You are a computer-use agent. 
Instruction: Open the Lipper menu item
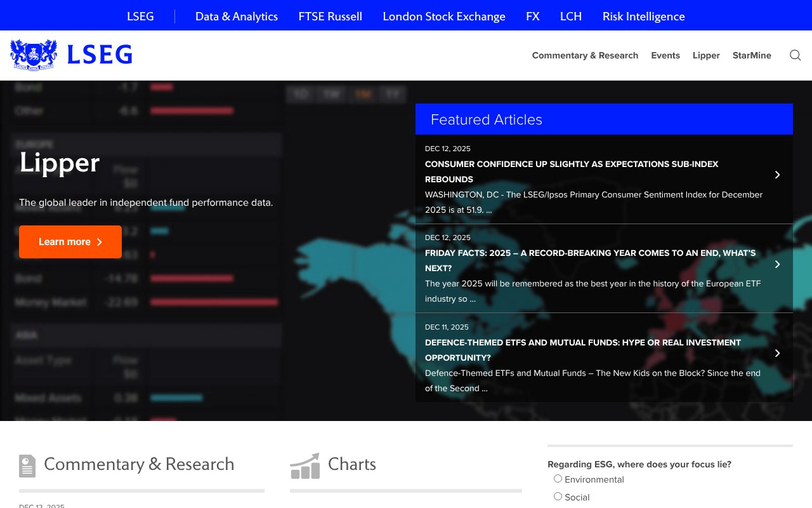(x=706, y=55)
